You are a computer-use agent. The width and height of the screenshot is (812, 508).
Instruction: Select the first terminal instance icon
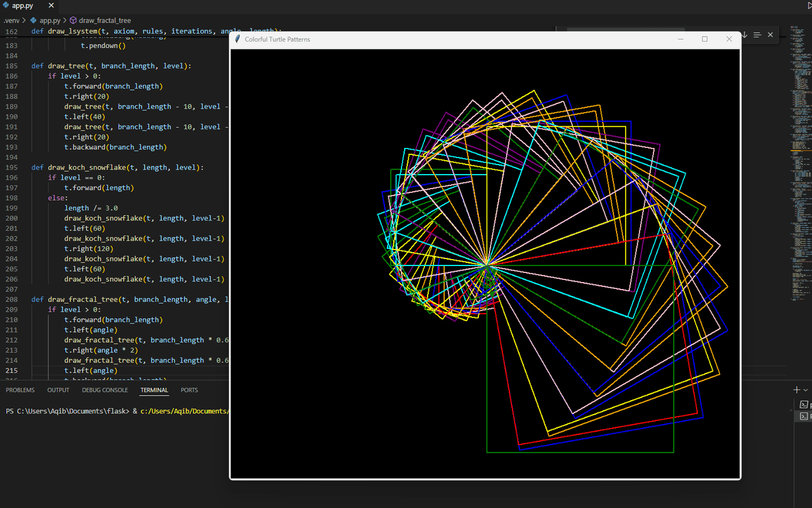(804, 404)
